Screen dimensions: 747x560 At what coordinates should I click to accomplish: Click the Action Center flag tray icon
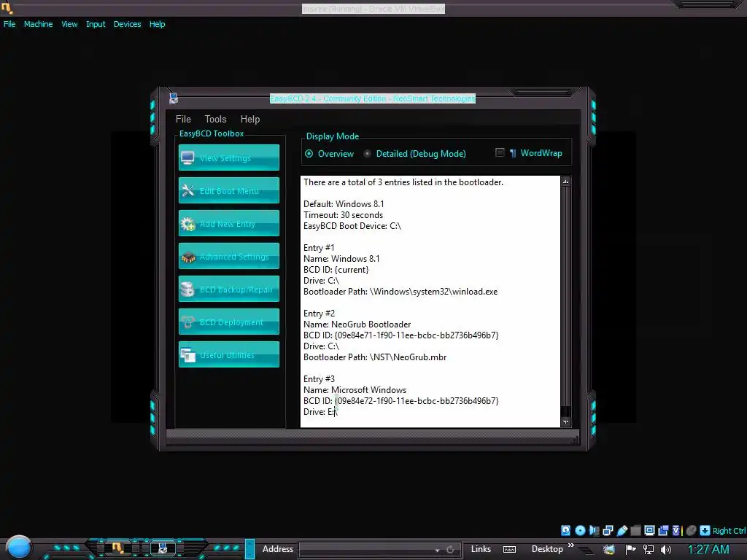pyautogui.click(x=631, y=549)
